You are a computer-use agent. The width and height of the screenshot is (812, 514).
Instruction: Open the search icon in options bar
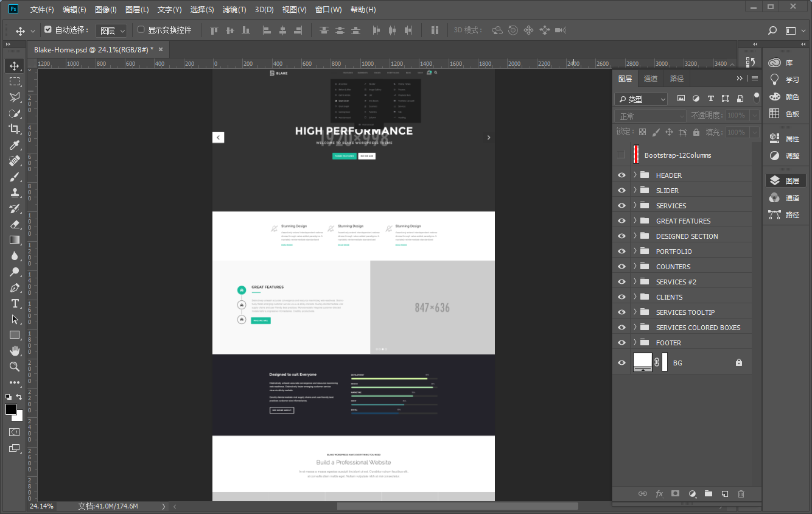coord(772,30)
